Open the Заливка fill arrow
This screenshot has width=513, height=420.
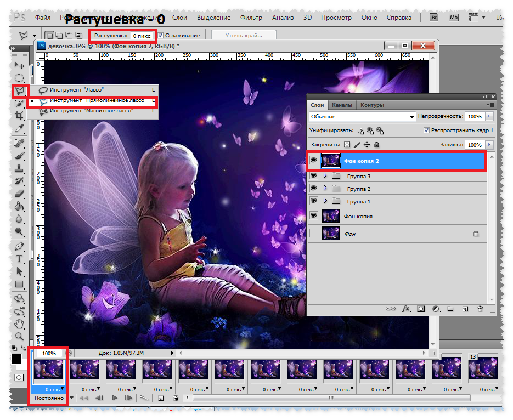(489, 144)
